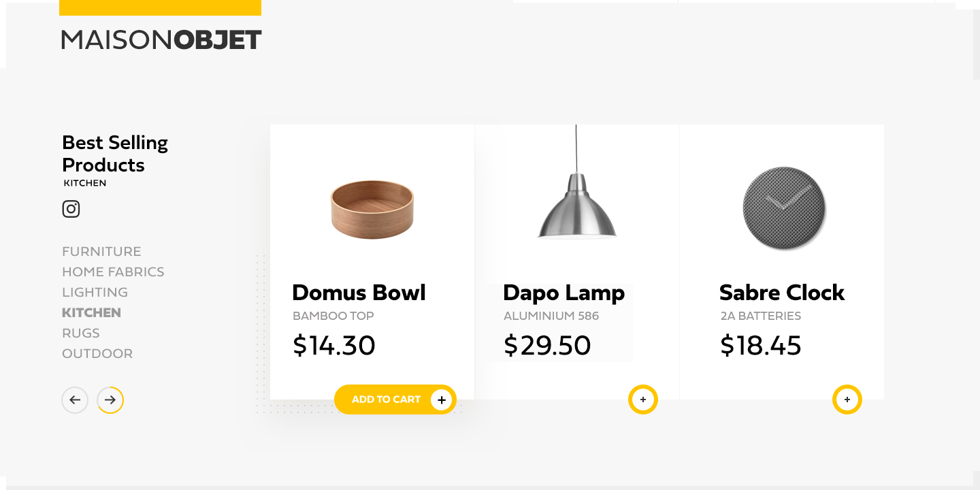Go to the Lighting category
The height and width of the screenshot is (490, 980).
[95, 292]
